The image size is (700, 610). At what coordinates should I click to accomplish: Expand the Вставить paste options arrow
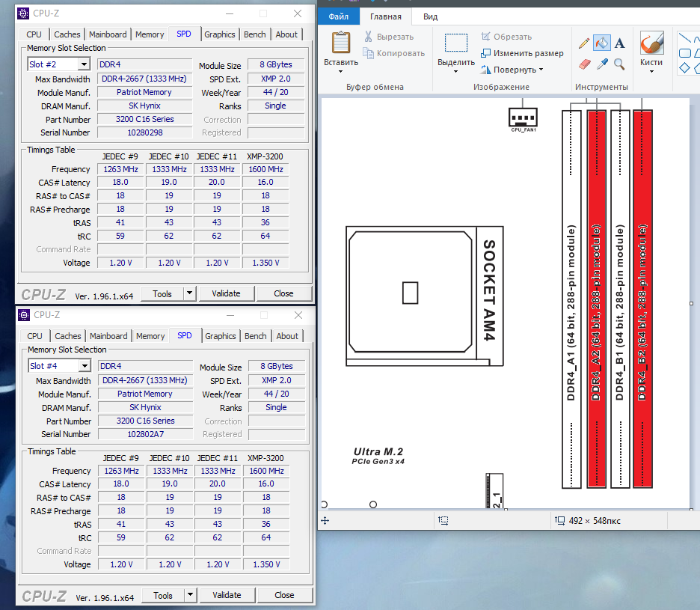(x=340, y=72)
